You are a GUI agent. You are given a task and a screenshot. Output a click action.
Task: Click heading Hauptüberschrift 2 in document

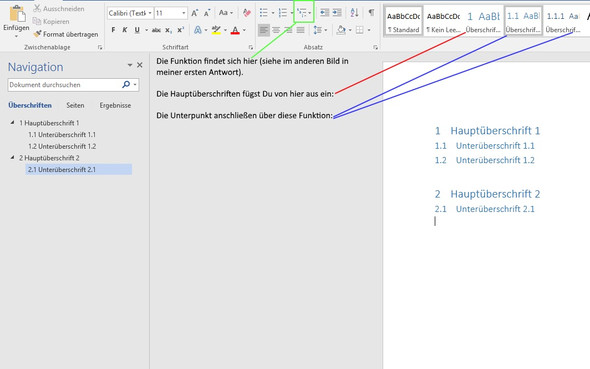(x=495, y=194)
